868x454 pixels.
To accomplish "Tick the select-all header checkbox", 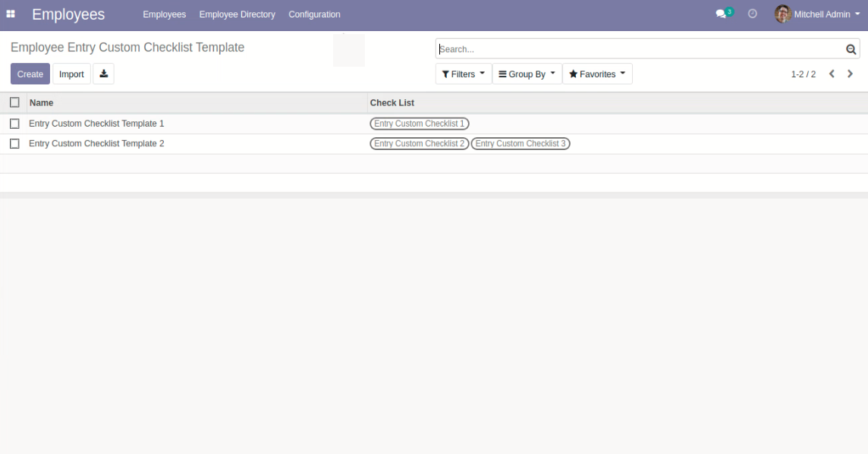I will (x=14, y=102).
